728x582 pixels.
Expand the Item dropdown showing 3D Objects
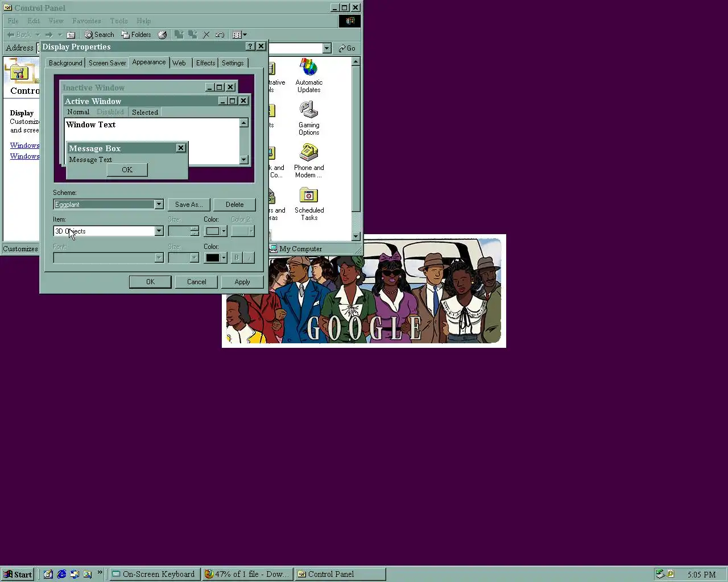[x=159, y=231]
